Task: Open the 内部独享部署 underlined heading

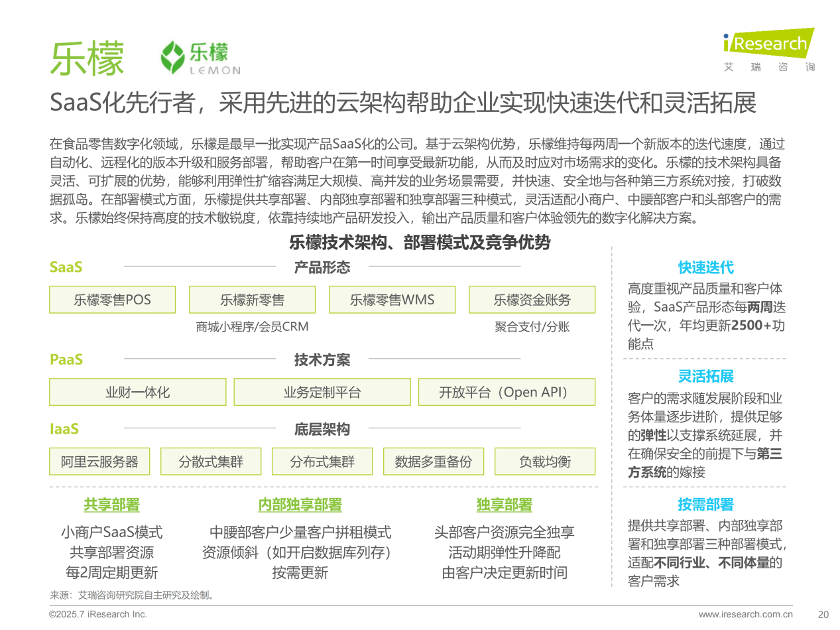Action: pos(300,505)
